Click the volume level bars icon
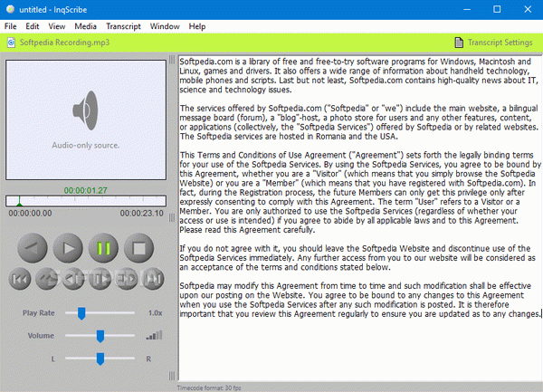 [x=155, y=335]
